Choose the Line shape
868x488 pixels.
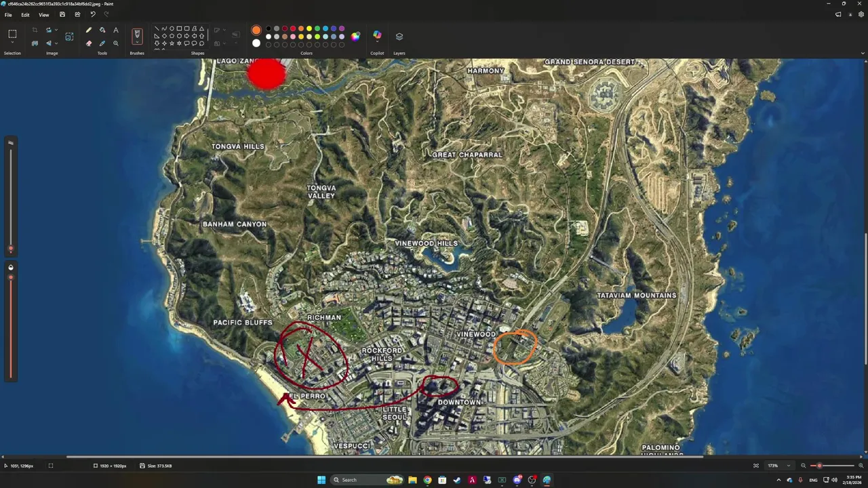click(x=157, y=29)
